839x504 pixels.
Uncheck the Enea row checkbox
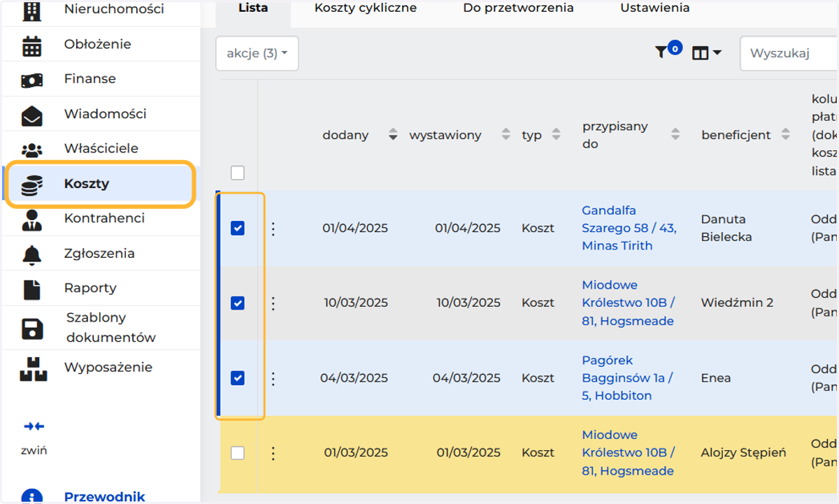click(238, 378)
